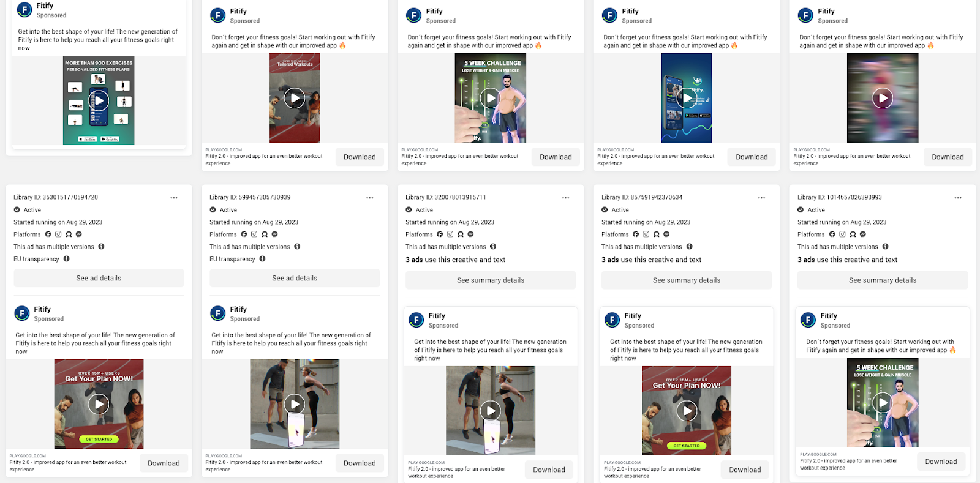Click multiple versions info icon for ID 857591942370634
The image size is (980, 483).
pos(689,247)
